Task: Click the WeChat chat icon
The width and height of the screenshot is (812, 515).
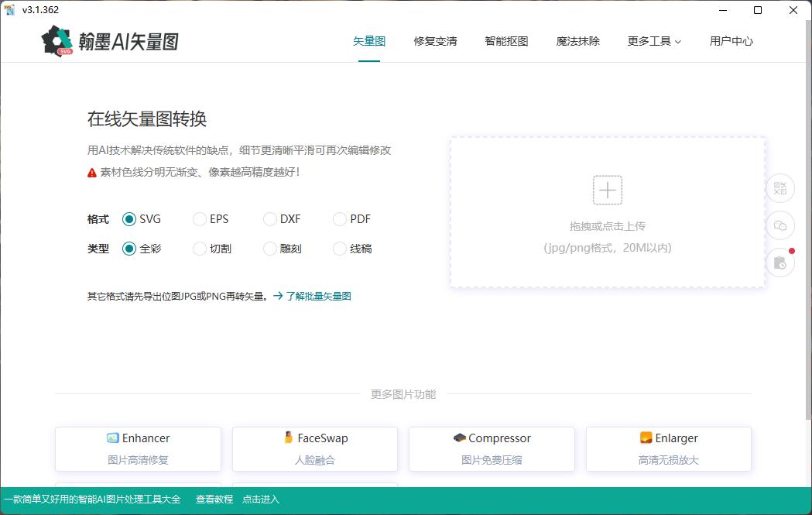Action: 779,225
